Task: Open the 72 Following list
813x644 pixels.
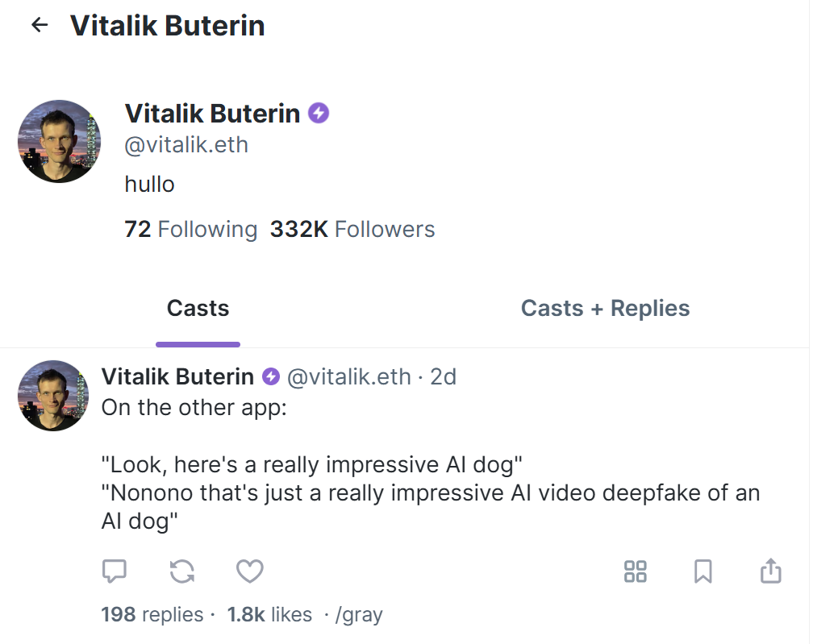Action: 190,230
